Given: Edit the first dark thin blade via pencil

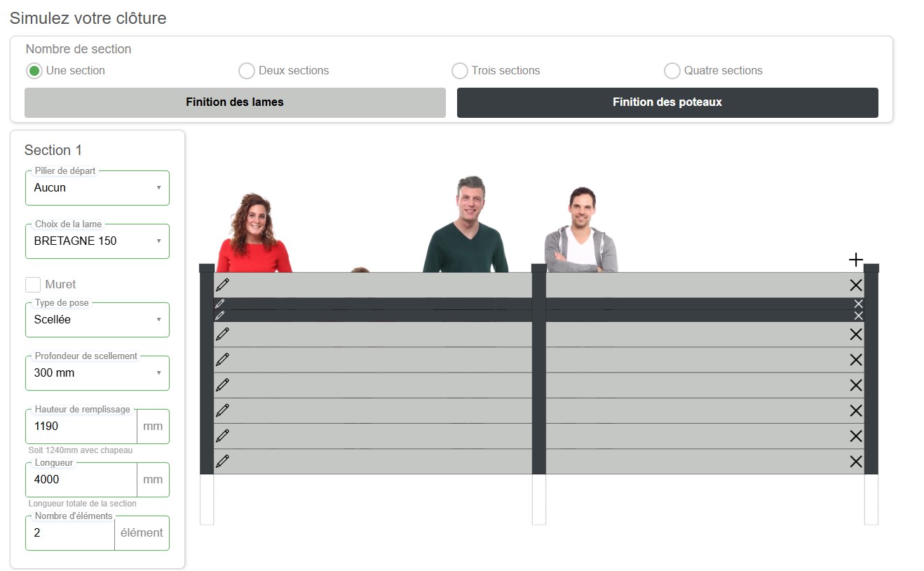Looking at the screenshot, I should 219,304.
